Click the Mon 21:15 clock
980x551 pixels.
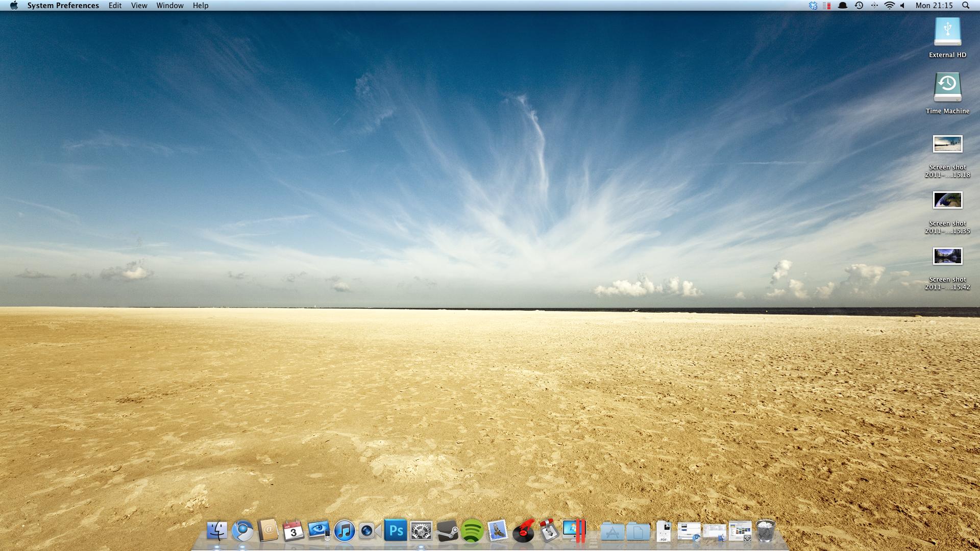coord(934,6)
